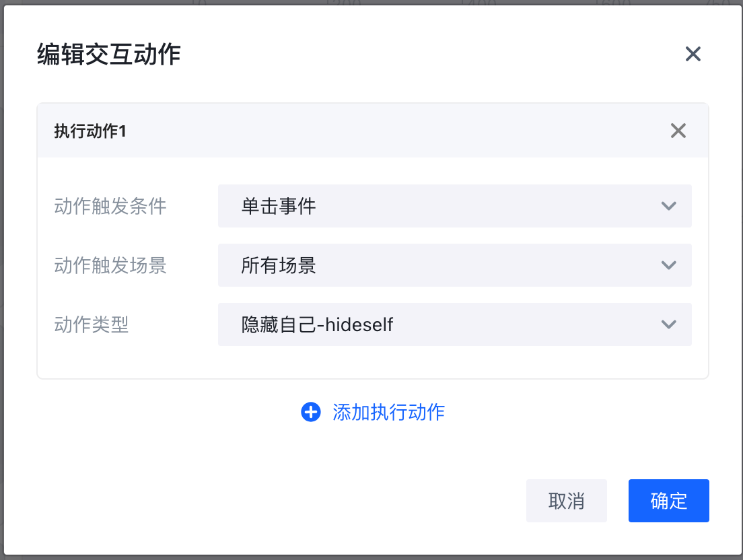Click the blue plus circle icon
This screenshot has height=560, width=743.
pyautogui.click(x=311, y=412)
